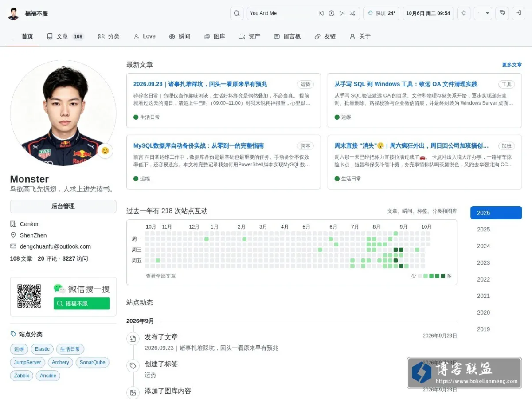Open article 从手写 SQL 到 Windows 工具

point(406,84)
